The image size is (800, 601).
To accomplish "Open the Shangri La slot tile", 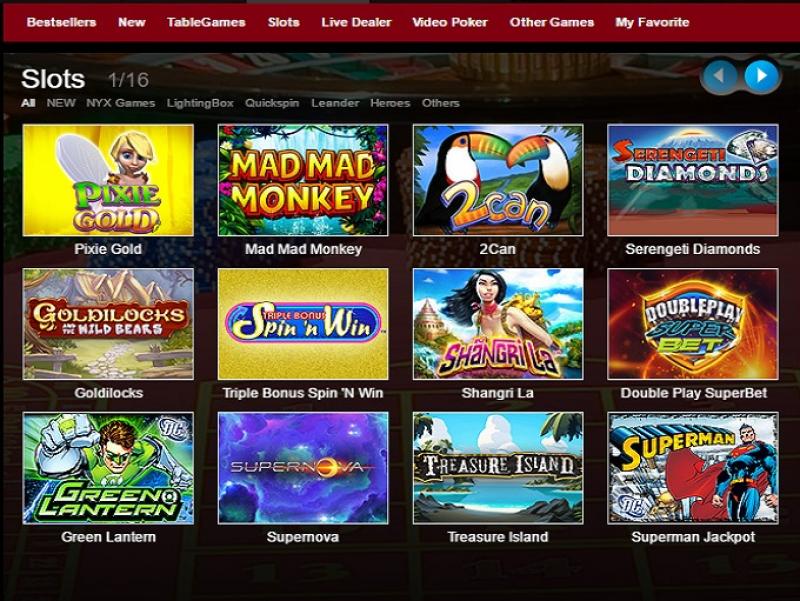I will click(x=498, y=324).
